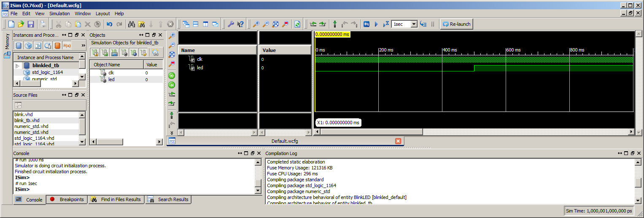
Task: Zoom in on waveform from main toolbar
Action: click(256, 24)
